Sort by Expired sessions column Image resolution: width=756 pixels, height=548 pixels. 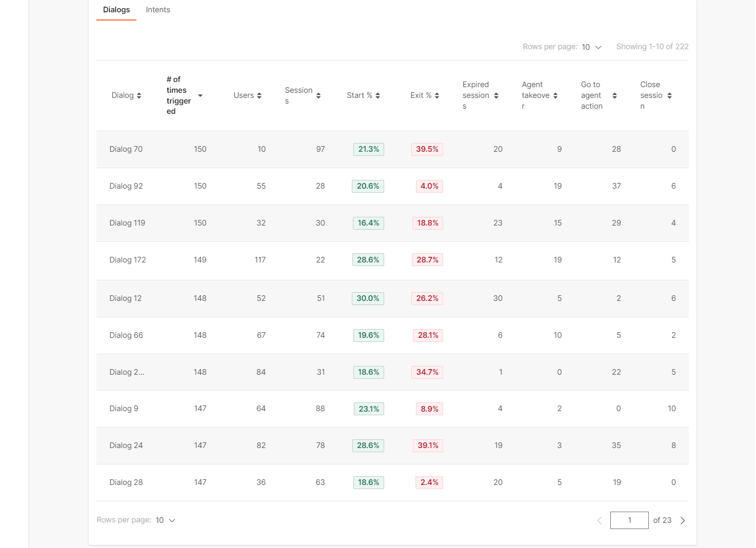pos(496,96)
